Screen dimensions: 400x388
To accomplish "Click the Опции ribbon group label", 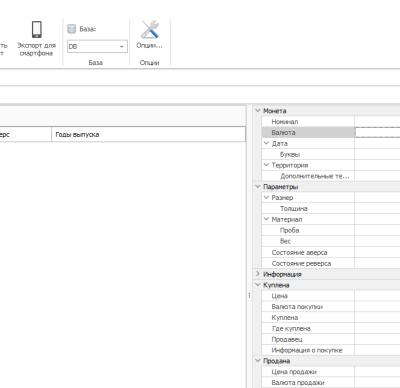I will pyautogui.click(x=149, y=62).
